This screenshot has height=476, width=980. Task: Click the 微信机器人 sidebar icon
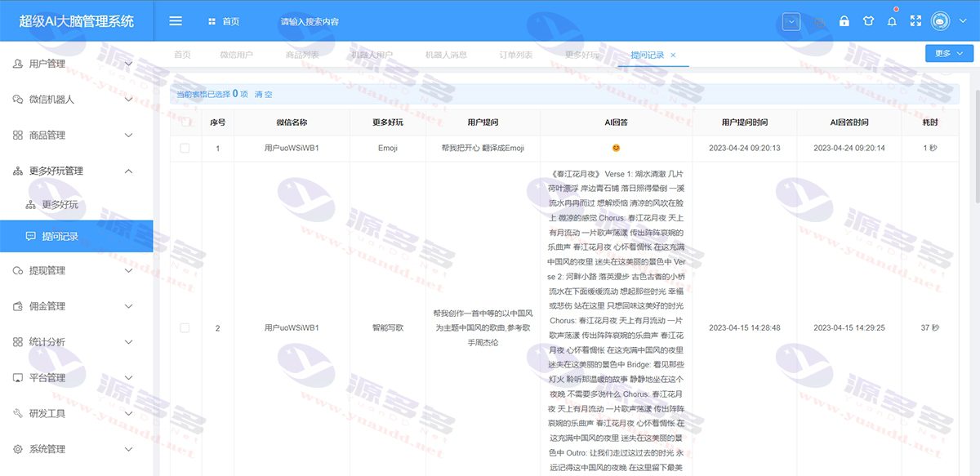tap(18, 100)
